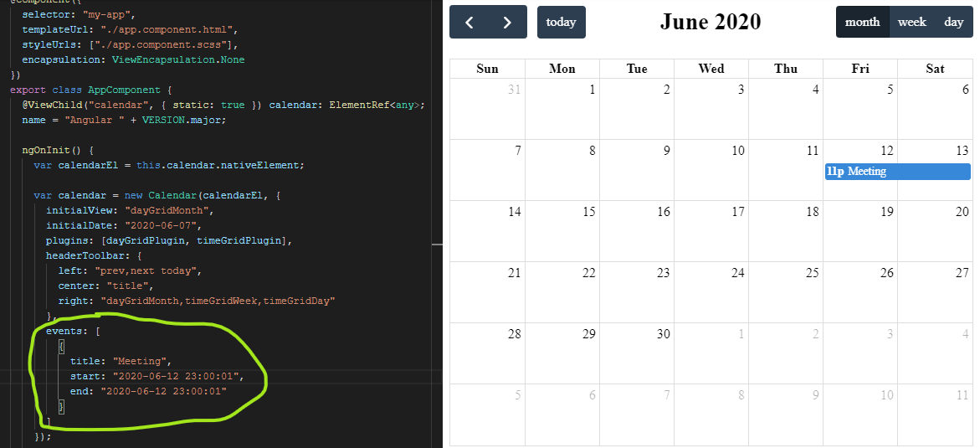This screenshot has width=980, height=448.
Task: Click day 30 in the calendar
Action: pos(663,334)
